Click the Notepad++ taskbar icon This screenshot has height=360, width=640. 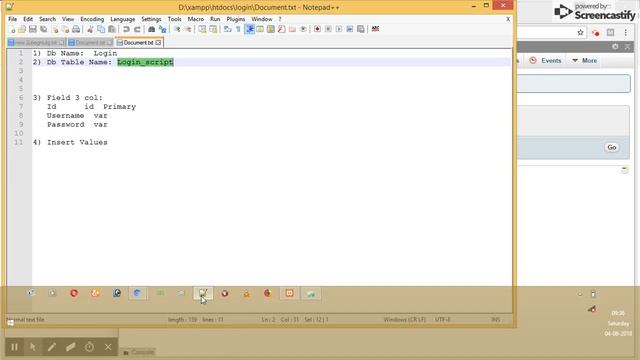[203, 293]
